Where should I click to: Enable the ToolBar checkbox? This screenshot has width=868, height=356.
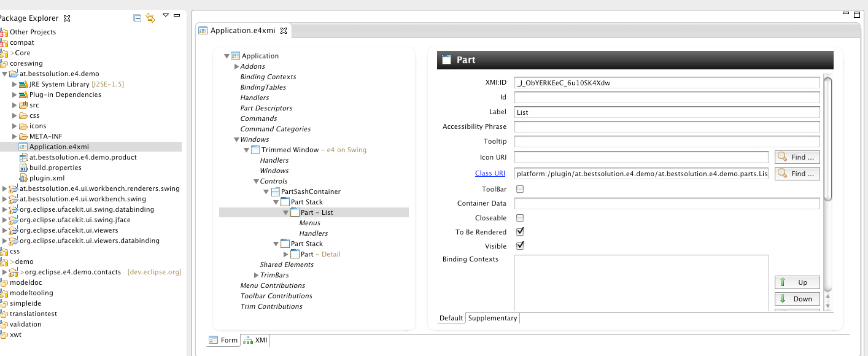pos(520,189)
